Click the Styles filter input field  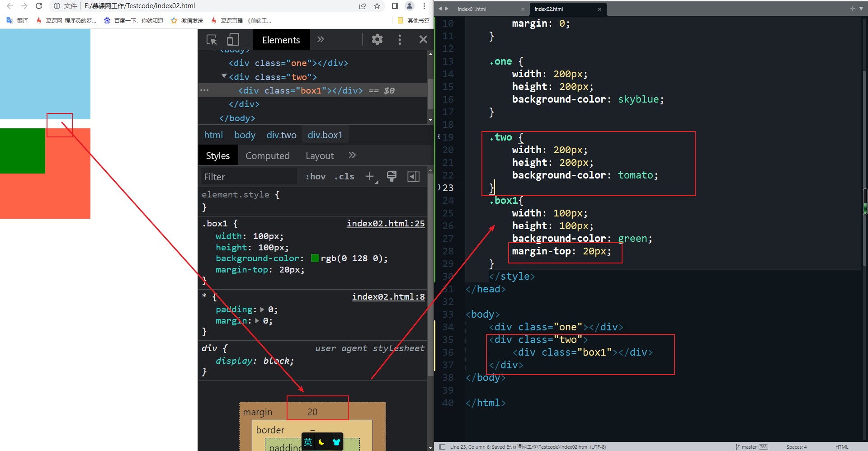tap(249, 177)
